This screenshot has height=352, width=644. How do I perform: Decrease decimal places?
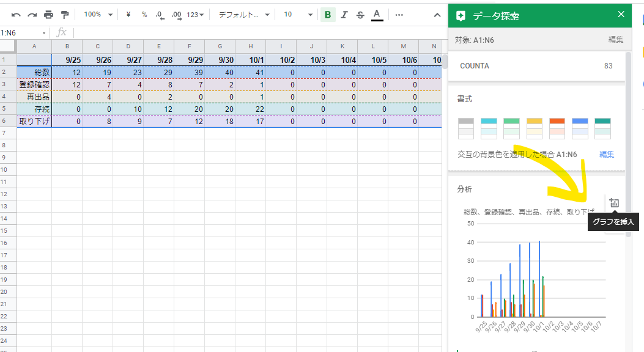click(160, 15)
